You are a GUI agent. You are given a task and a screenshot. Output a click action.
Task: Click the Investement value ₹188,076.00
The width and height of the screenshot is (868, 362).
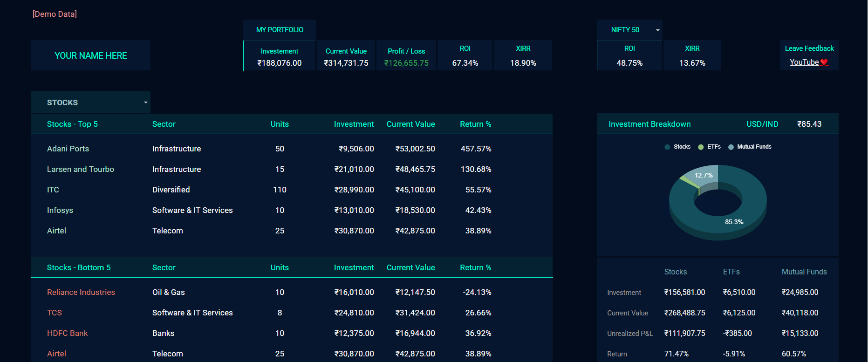[280, 63]
